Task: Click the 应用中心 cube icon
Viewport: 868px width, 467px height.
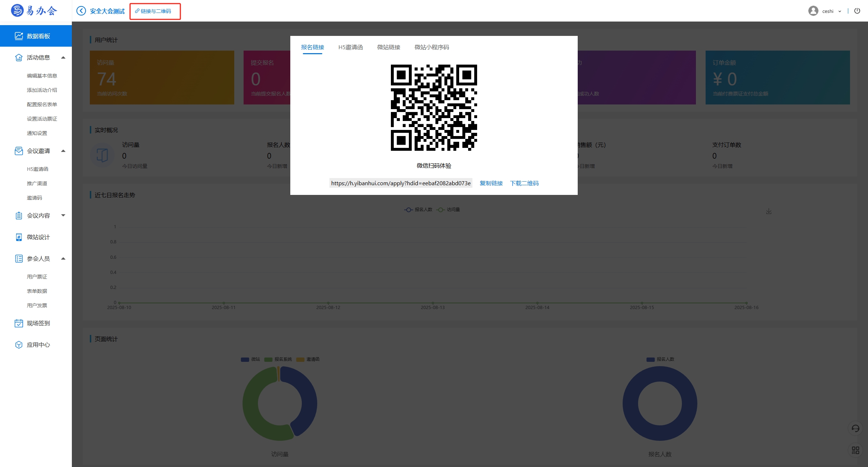Action: (x=19, y=345)
